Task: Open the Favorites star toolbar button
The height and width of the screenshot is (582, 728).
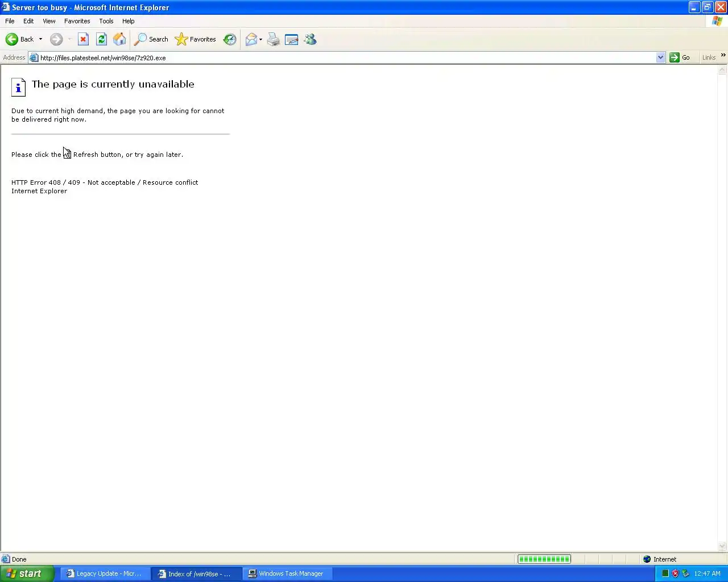Action: [x=196, y=39]
